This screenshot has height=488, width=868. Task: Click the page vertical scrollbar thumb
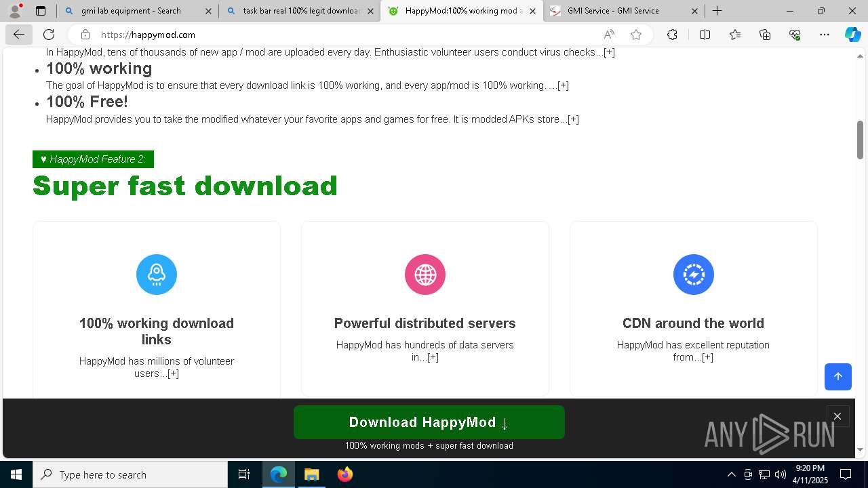[x=860, y=140]
